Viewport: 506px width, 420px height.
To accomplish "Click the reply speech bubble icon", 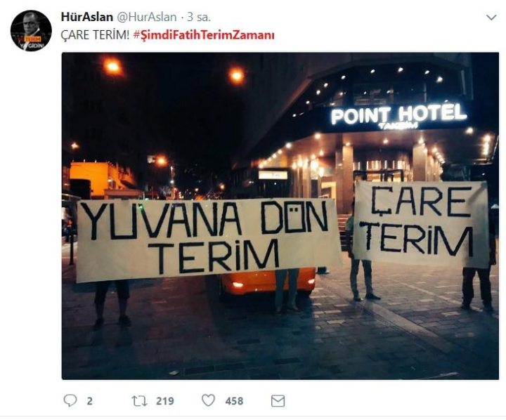I will click(70, 400).
